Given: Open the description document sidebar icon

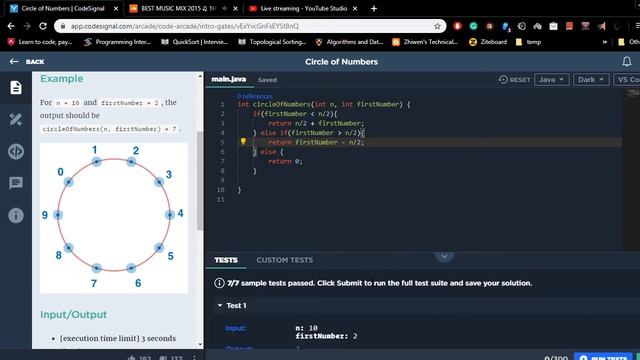Looking at the screenshot, I should click(16, 87).
